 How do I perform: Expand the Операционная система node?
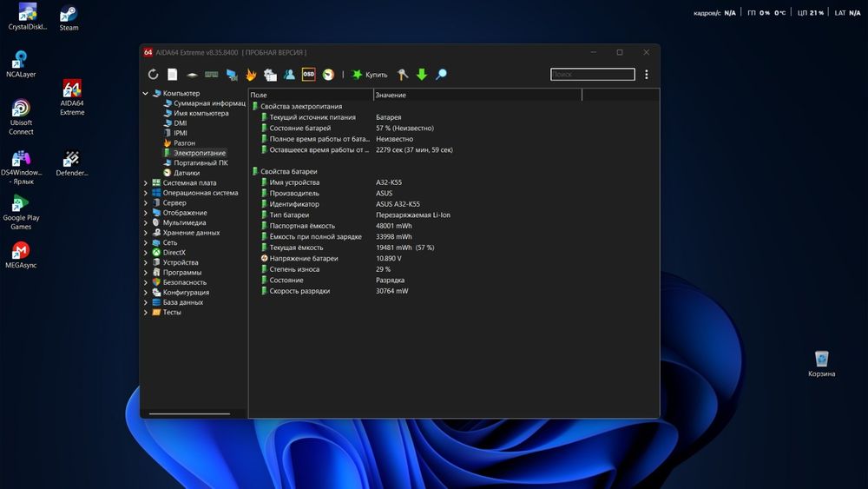[146, 193]
